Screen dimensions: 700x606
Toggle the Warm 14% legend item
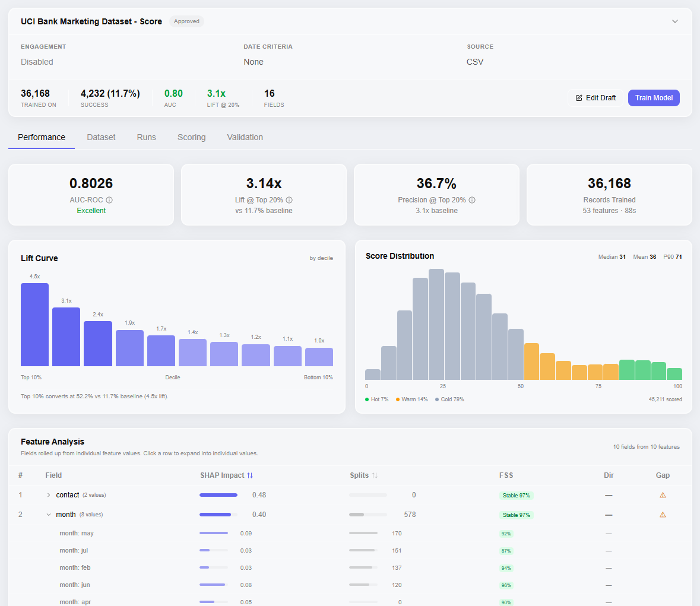point(412,399)
